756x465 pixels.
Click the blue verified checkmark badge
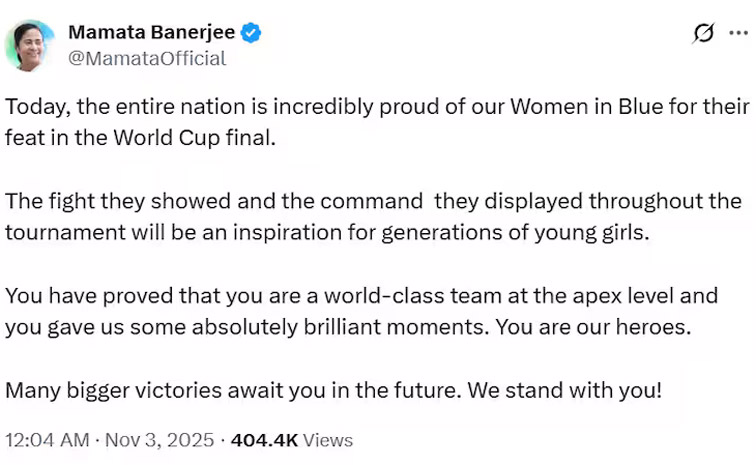point(252,33)
